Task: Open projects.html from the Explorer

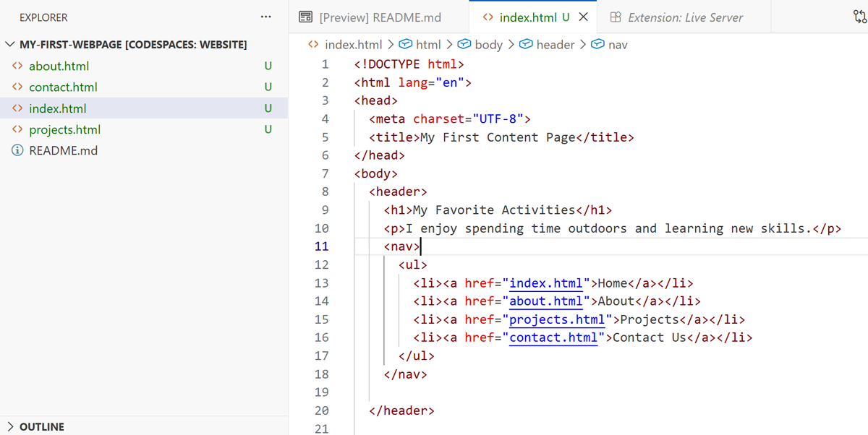Action: [65, 130]
